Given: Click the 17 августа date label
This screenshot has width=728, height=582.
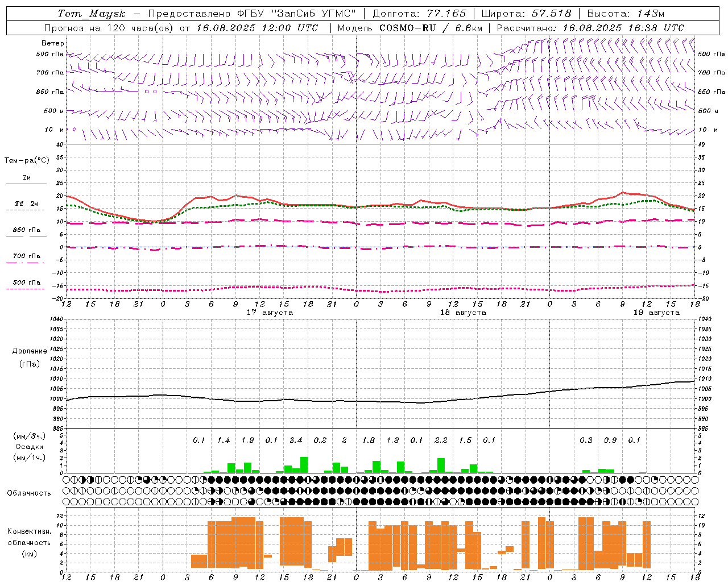Looking at the screenshot, I should (270, 313).
